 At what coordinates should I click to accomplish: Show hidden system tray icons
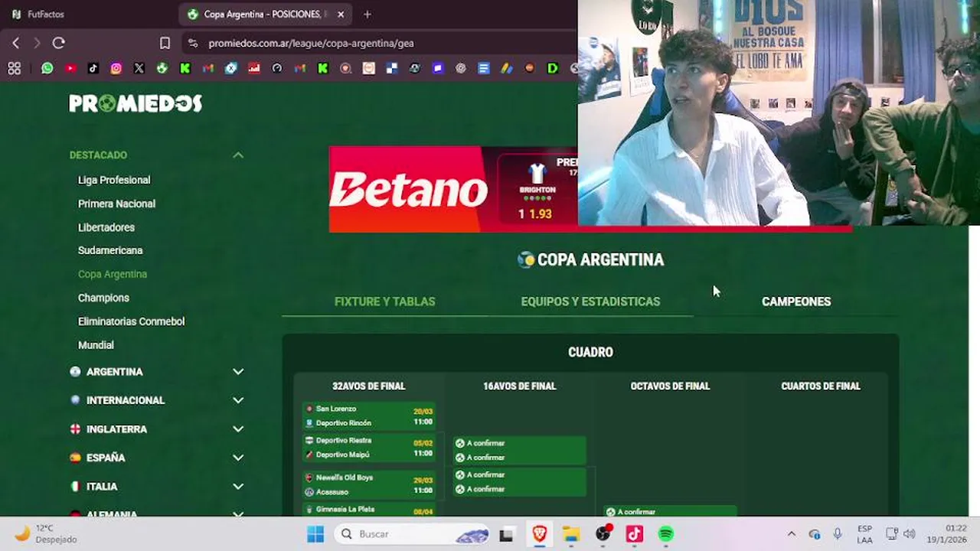coord(792,534)
